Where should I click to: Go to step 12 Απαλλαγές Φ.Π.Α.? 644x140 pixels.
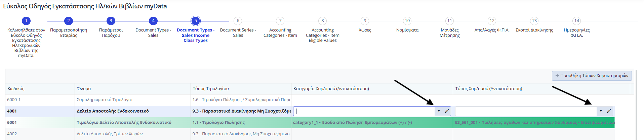point(492,21)
